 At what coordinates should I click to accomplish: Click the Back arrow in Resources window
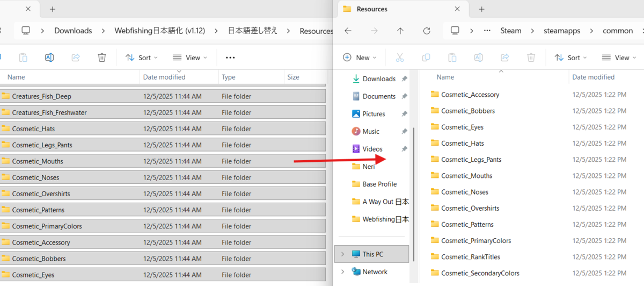tap(348, 31)
